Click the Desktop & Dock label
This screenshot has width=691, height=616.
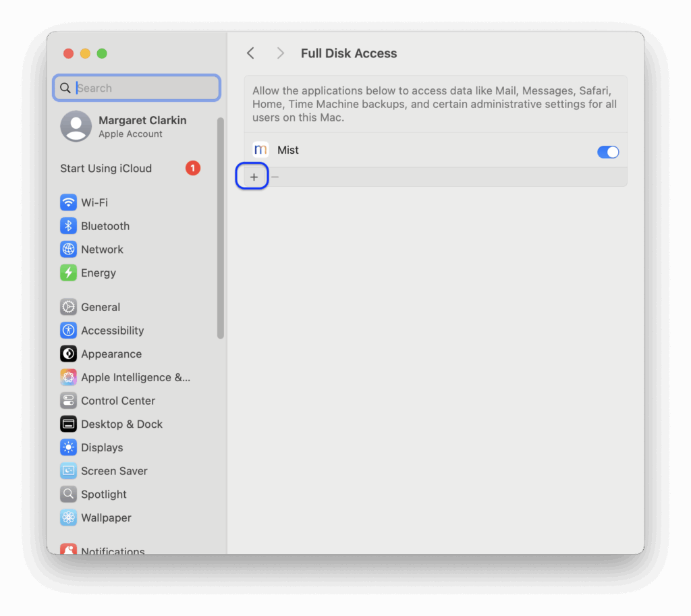(x=121, y=424)
